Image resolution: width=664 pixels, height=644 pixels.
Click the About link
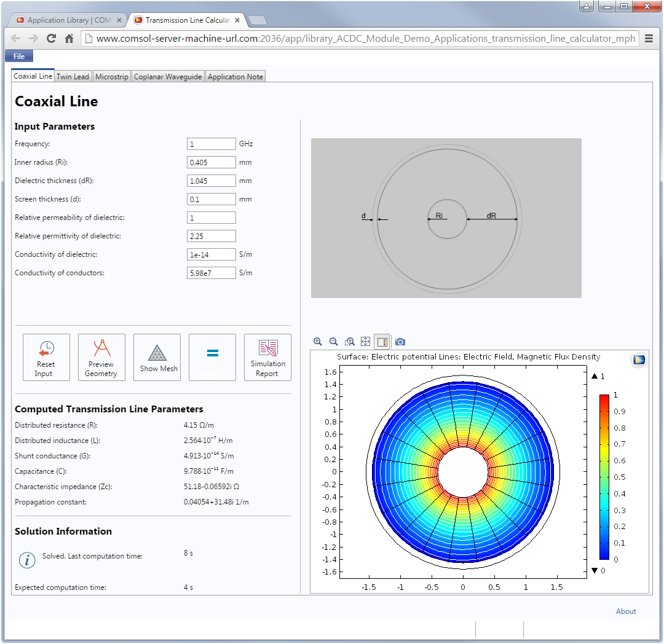[x=626, y=611]
